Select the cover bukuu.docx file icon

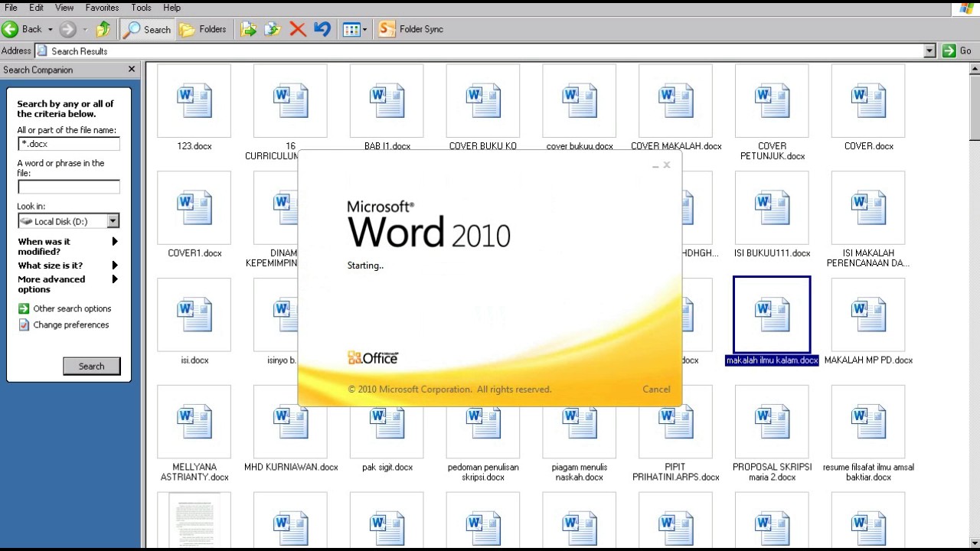[x=580, y=101]
